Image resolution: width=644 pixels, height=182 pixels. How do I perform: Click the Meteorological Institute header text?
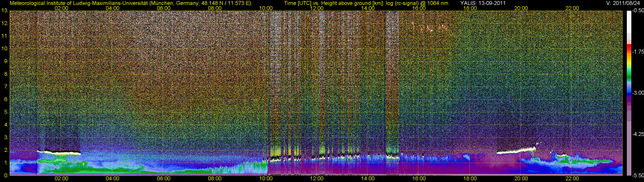click(x=131, y=3)
